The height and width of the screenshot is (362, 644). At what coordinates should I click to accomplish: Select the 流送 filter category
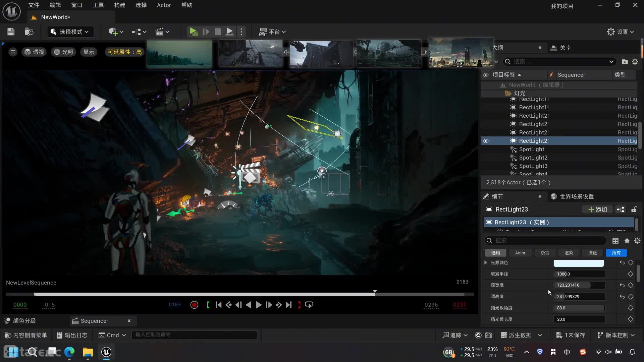pyautogui.click(x=593, y=253)
